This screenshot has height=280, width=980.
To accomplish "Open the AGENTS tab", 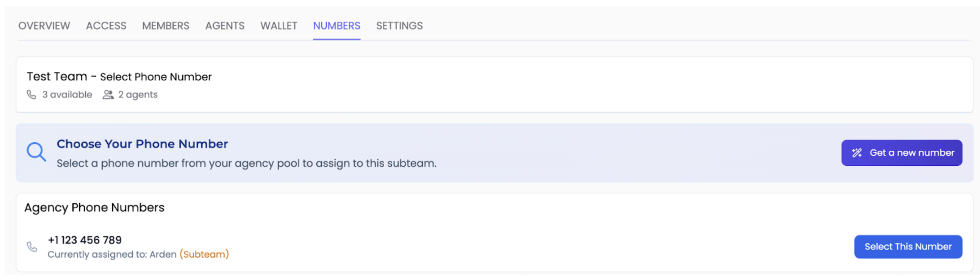I will click(225, 26).
